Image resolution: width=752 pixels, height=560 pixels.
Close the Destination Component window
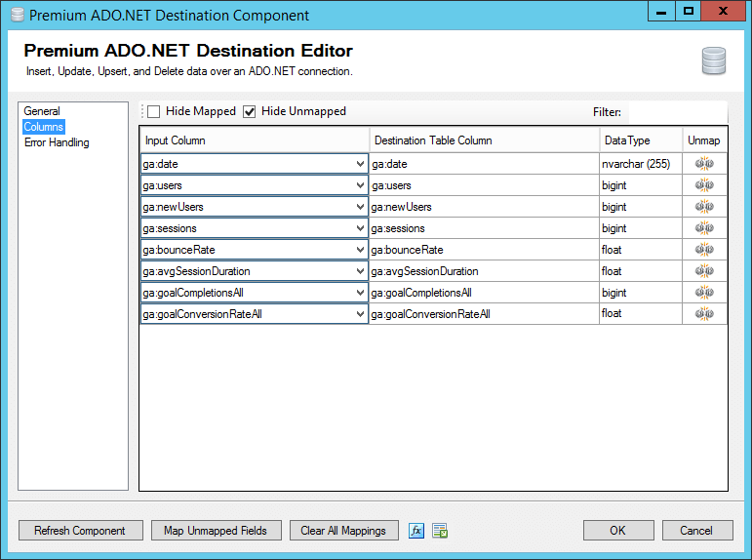tap(723, 11)
